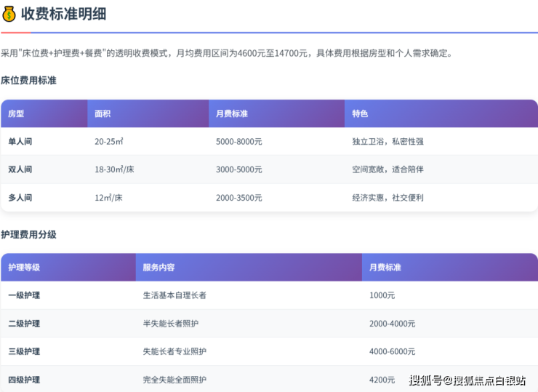Choose the 多人间 row label
Screen dimensions: 538x392
20,198
